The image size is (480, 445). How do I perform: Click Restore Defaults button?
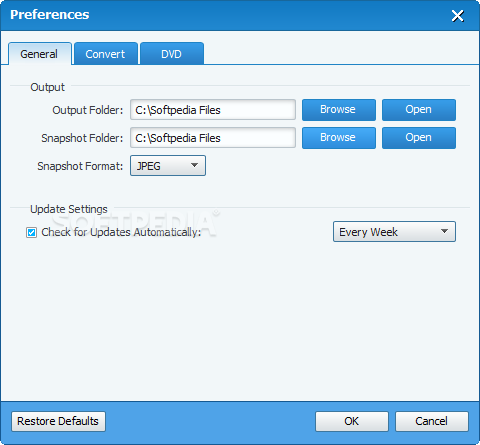click(x=58, y=421)
